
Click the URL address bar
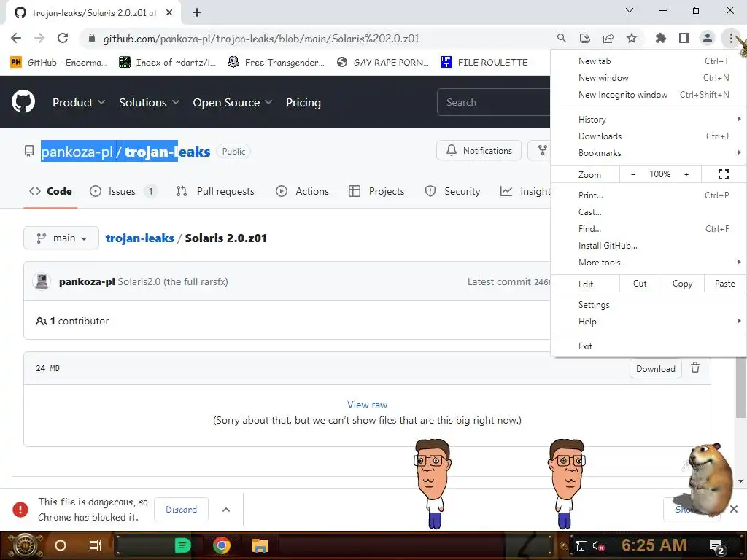[x=261, y=38]
